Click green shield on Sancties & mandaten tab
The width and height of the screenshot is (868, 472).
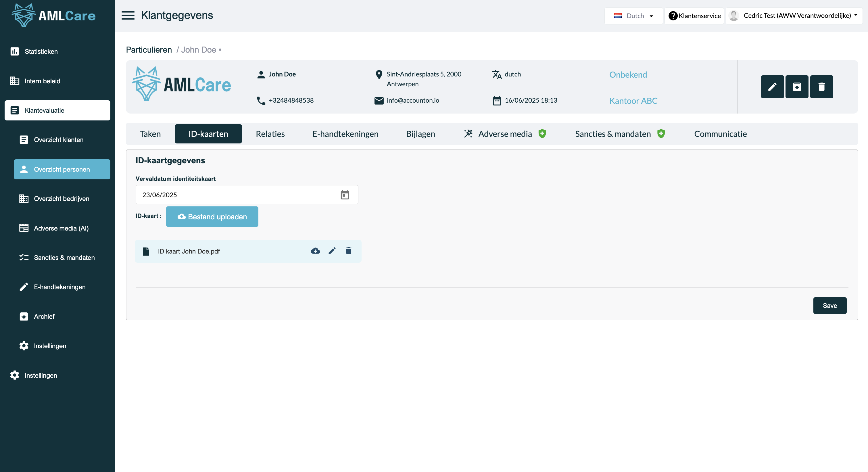tap(661, 134)
